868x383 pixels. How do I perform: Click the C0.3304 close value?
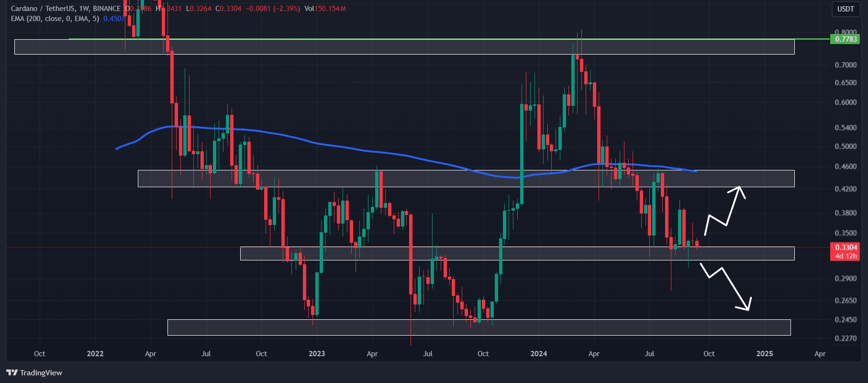[x=228, y=9]
